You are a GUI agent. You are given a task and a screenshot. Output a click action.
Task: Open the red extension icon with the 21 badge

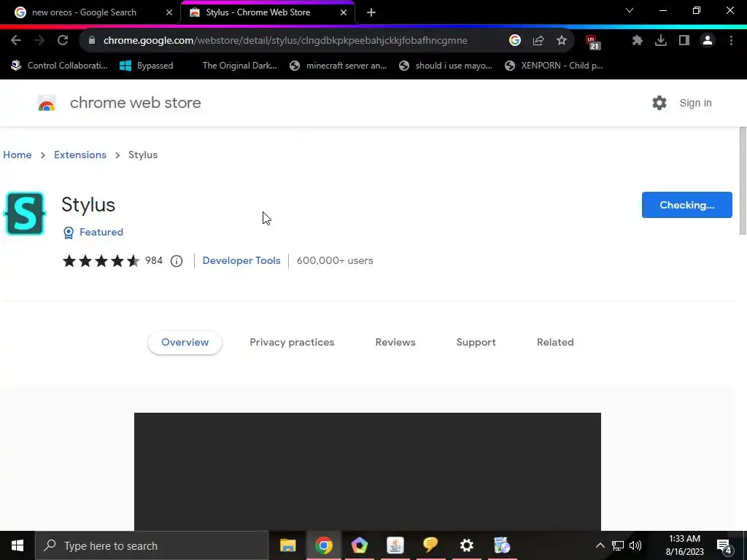pos(592,42)
